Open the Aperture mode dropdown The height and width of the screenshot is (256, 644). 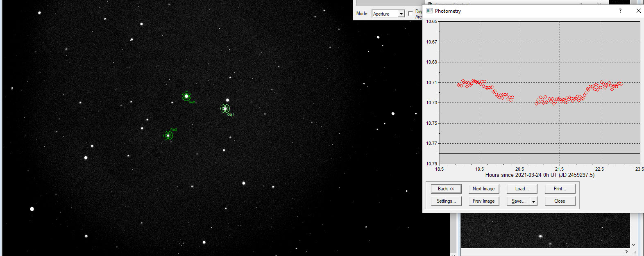tap(401, 14)
